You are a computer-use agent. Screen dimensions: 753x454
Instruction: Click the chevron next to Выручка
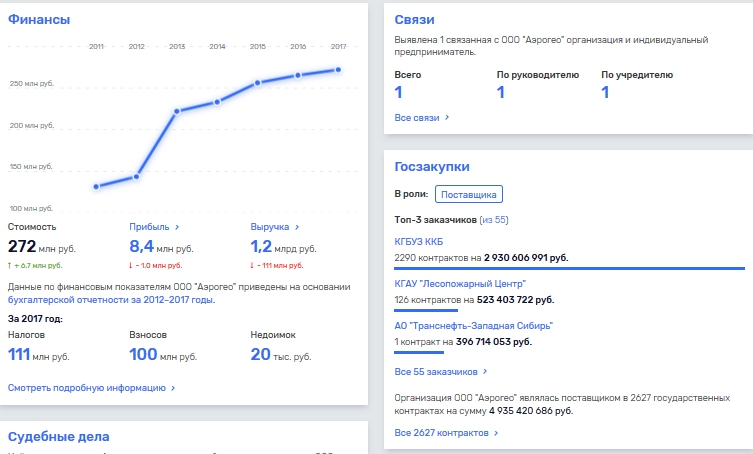[297, 227]
